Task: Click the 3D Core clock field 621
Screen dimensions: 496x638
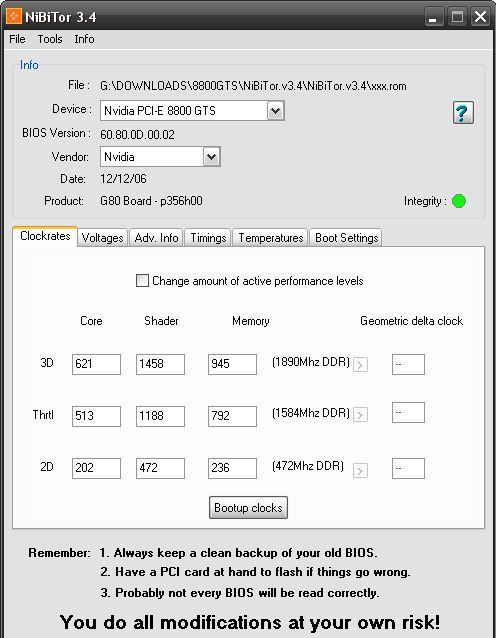Action: 96,364
